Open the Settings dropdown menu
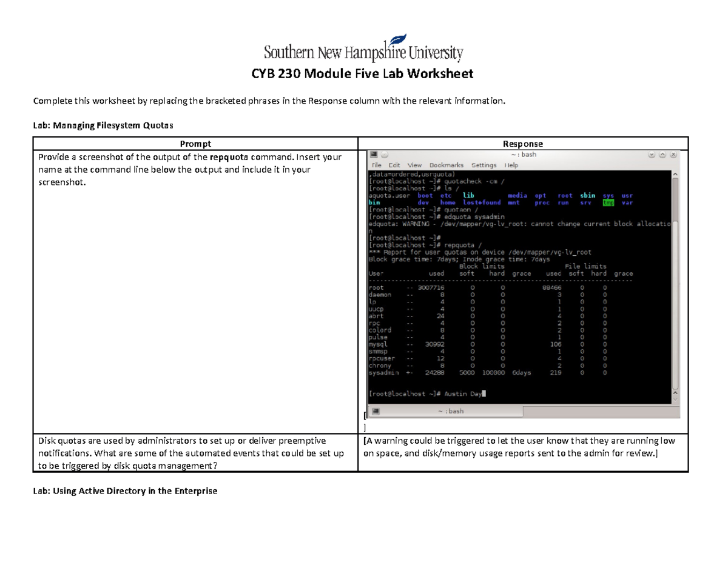 [x=484, y=164]
